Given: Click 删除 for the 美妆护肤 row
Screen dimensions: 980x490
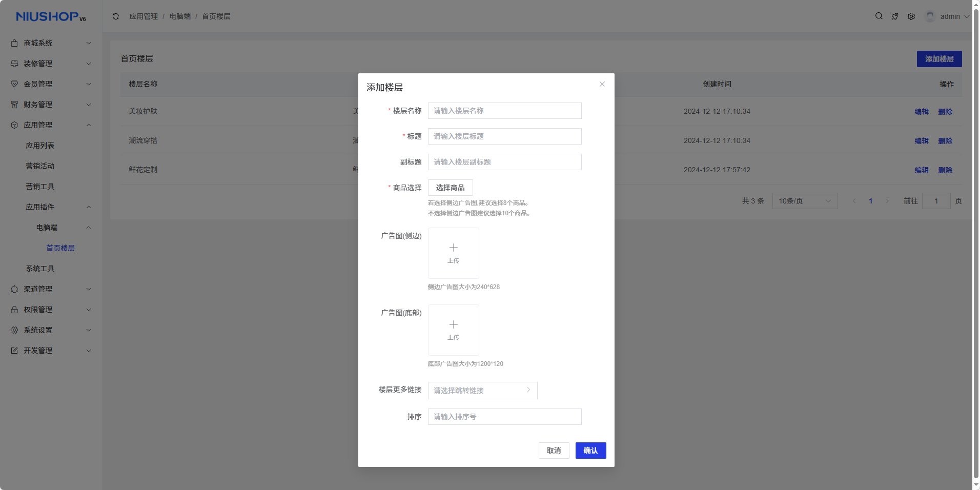Looking at the screenshot, I should pos(945,112).
